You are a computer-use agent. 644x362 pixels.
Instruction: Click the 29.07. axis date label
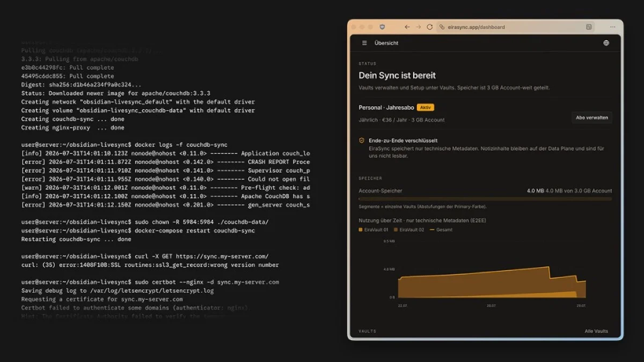tap(581, 305)
